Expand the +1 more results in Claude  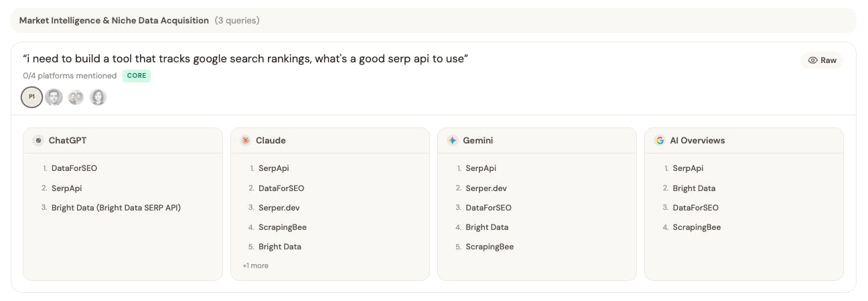(x=255, y=265)
